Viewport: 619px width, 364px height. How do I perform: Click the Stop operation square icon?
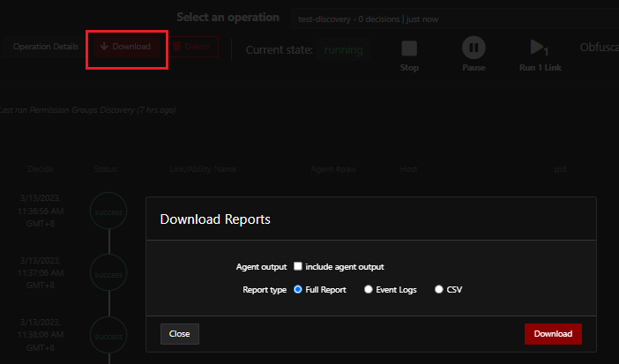point(409,48)
